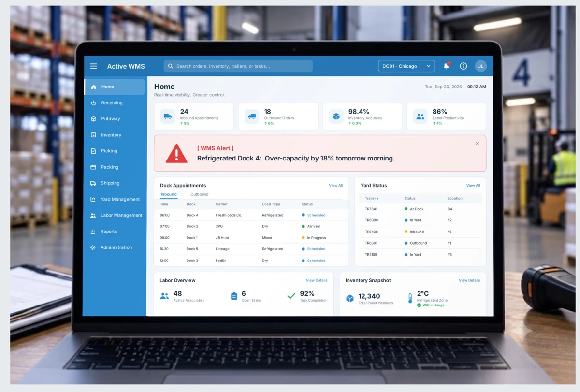Click the Within Range temperature indicator
Viewport: 580px width, 392px height.
click(431, 305)
